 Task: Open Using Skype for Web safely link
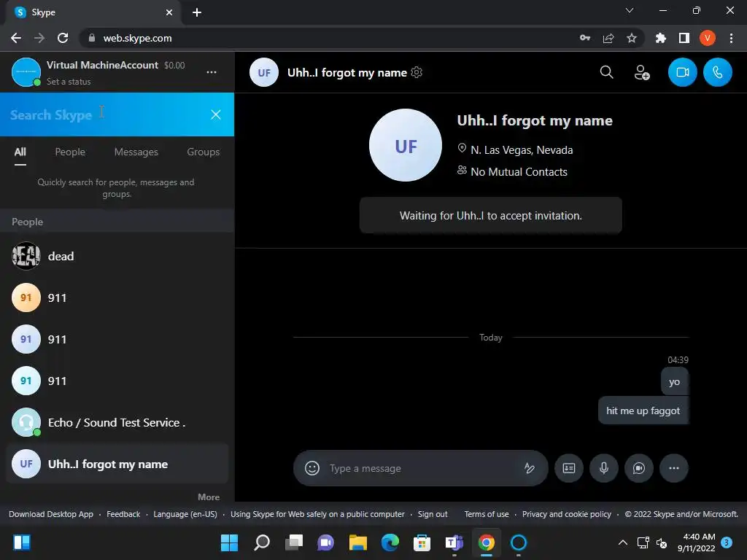[317, 514]
